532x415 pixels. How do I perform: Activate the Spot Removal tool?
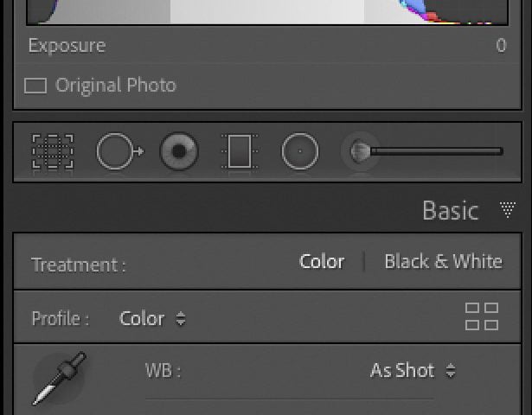119,152
